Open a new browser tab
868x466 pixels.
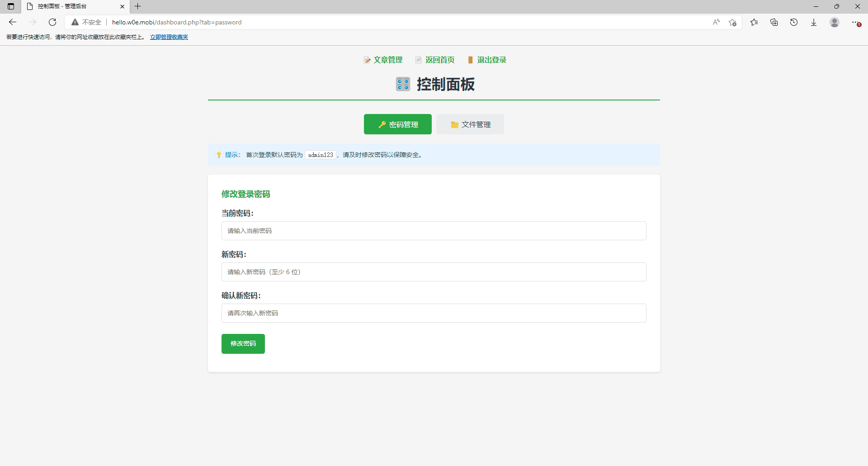pos(138,6)
